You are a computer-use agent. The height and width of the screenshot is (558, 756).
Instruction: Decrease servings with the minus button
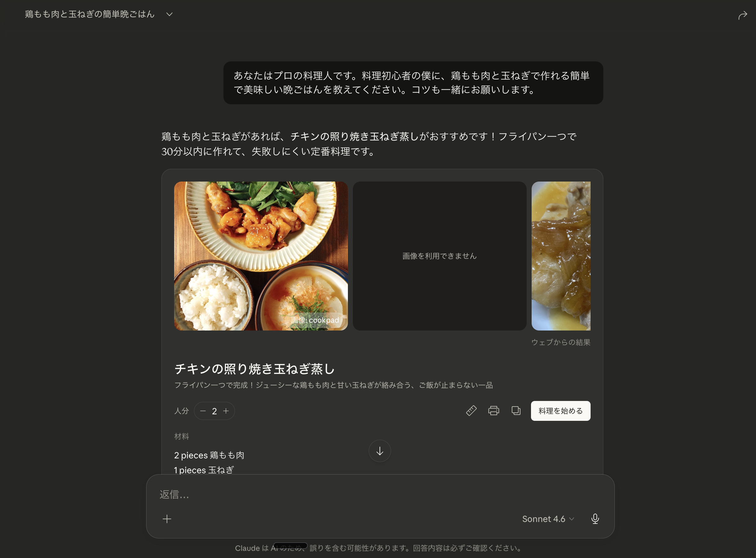click(x=203, y=411)
